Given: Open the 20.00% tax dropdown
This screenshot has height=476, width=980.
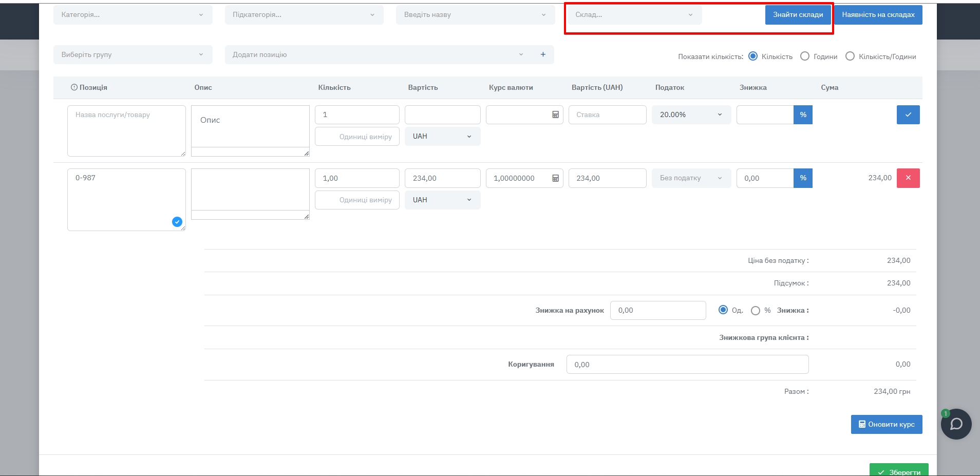Looking at the screenshot, I should (x=691, y=115).
